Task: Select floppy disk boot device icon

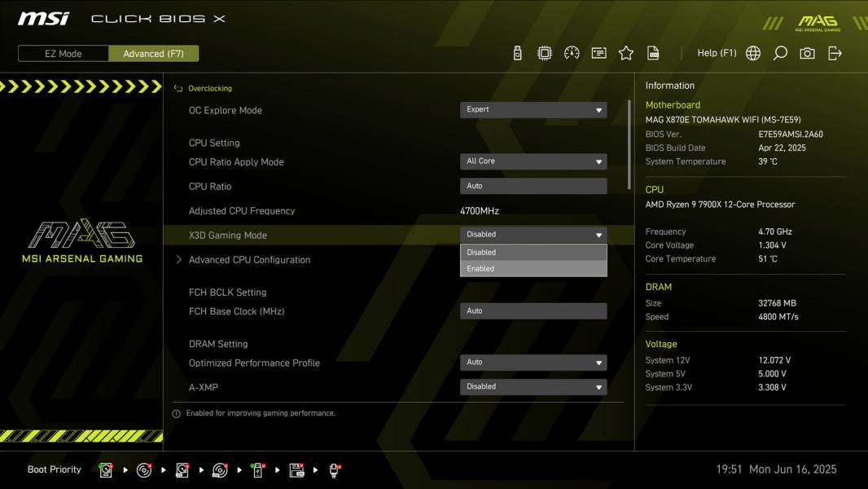Action: (x=296, y=470)
